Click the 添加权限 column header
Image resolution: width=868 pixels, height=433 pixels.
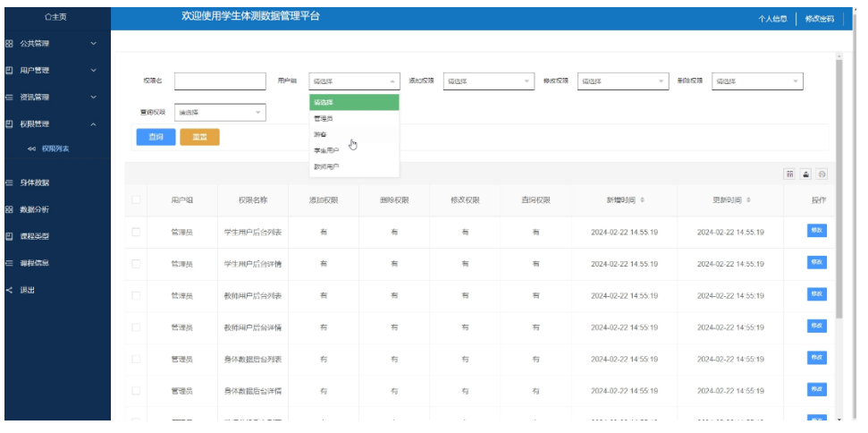pyautogui.click(x=324, y=200)
